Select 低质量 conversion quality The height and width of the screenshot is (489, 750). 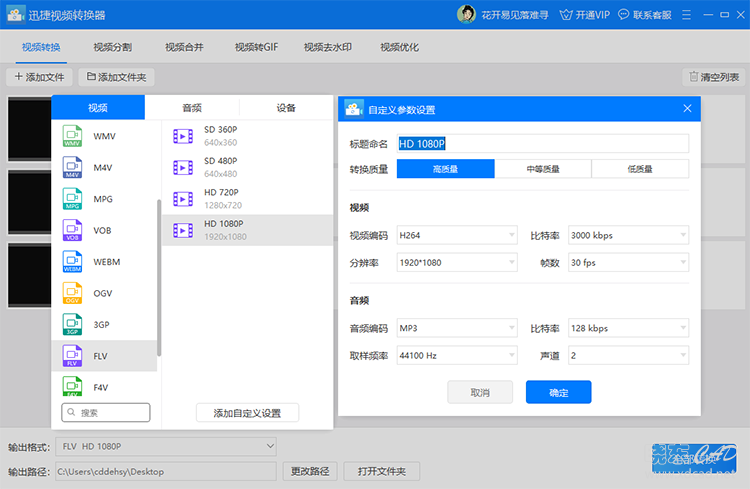coord(640,169)
